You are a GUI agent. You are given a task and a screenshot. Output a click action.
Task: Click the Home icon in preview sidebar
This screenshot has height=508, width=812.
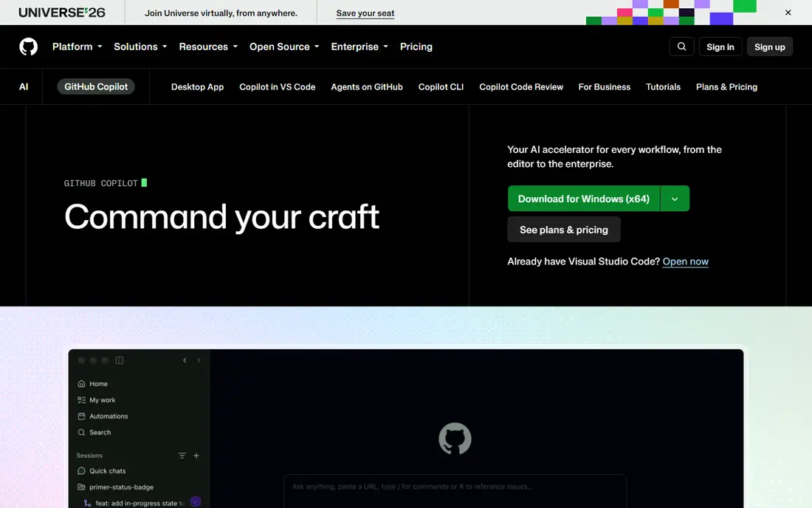click(x=81, y=384)
